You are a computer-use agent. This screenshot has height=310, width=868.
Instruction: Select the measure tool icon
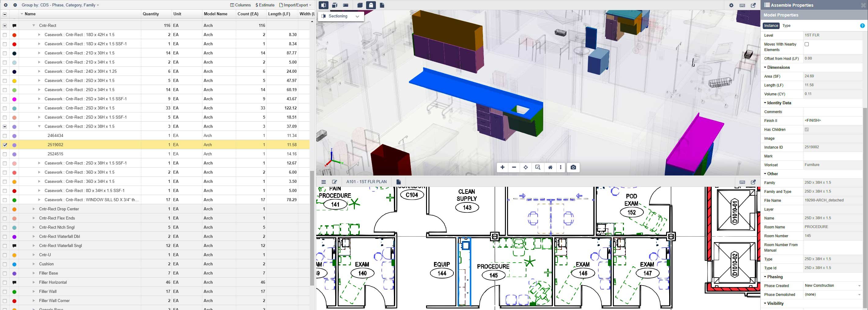(x=346, y=5)
